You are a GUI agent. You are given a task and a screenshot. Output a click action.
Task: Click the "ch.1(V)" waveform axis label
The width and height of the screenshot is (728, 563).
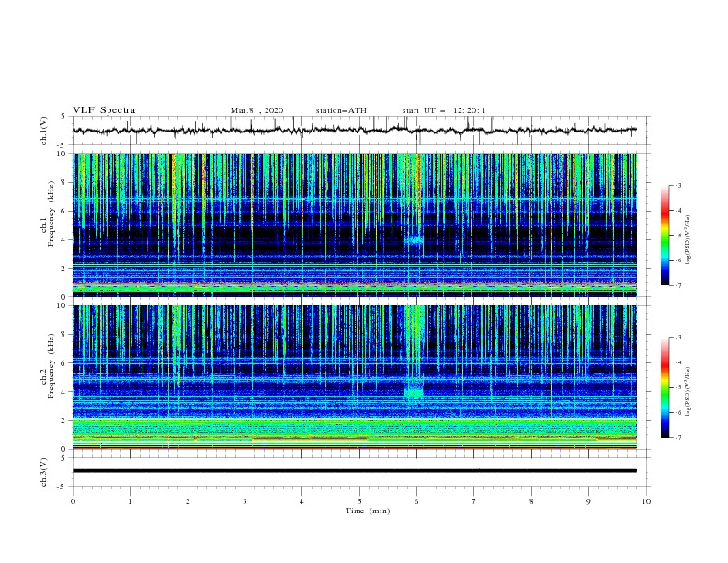(44, 131)
